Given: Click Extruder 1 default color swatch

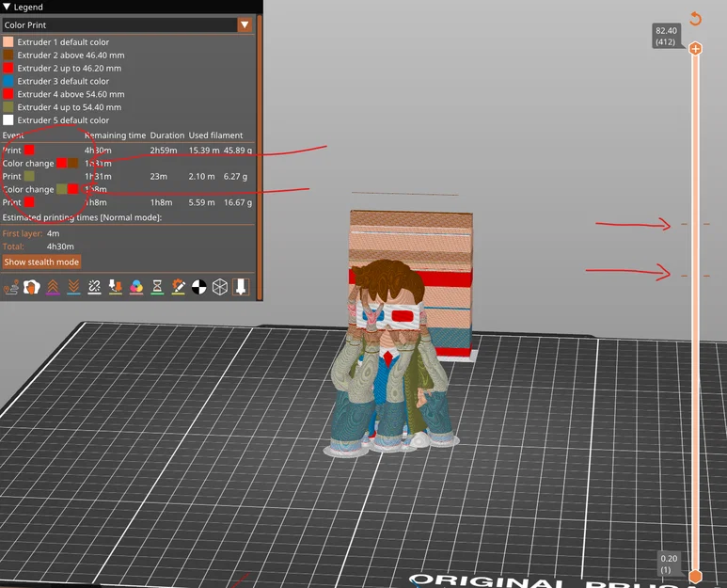Looking at the screenshot, I should coord(8,41).
